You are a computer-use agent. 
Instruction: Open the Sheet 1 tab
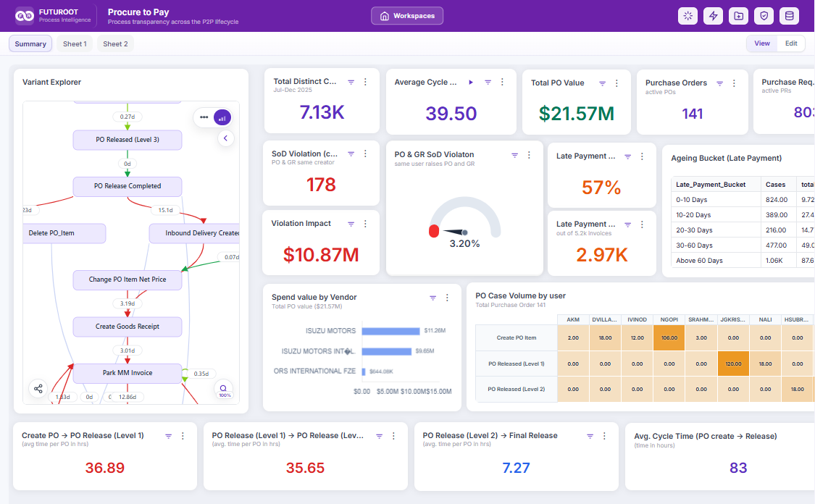[75, 43]
